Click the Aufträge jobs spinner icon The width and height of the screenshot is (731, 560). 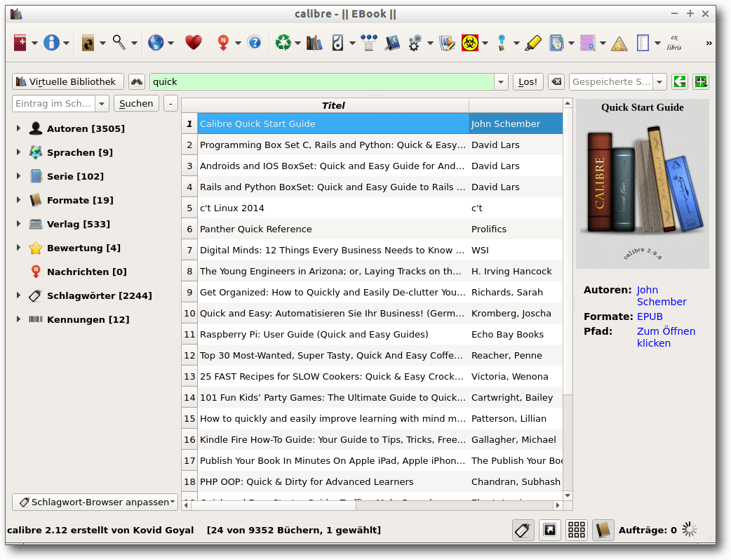point(690,529)
